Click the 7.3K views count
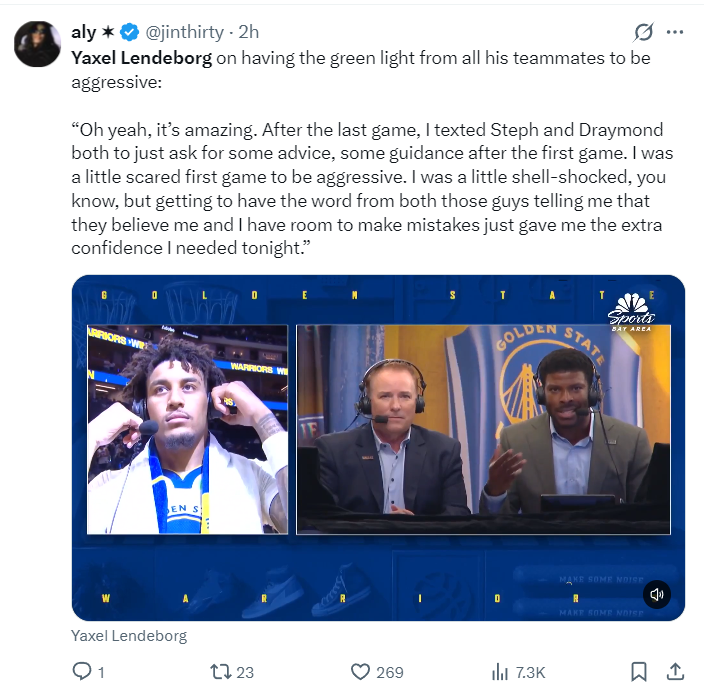704x691 pixels. pos(530,673)
